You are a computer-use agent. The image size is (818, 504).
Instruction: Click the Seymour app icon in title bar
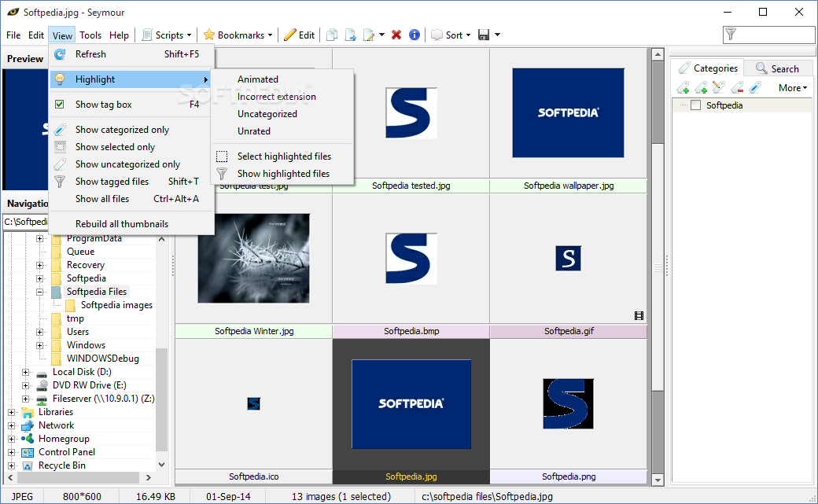click(13, 12)
